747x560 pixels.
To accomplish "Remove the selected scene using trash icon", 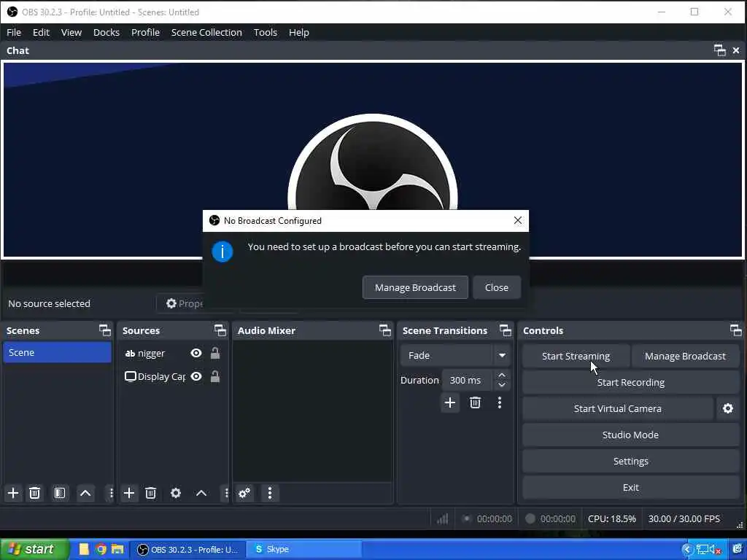I will [34, 493].
